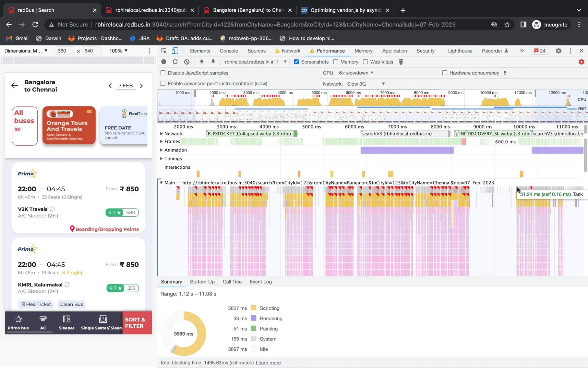
Task: Switch to the Event Log tab
Action: [261, 281]
